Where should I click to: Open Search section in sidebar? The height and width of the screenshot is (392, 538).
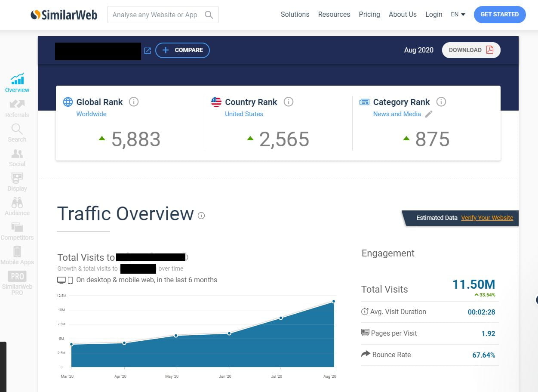[17, 133]
